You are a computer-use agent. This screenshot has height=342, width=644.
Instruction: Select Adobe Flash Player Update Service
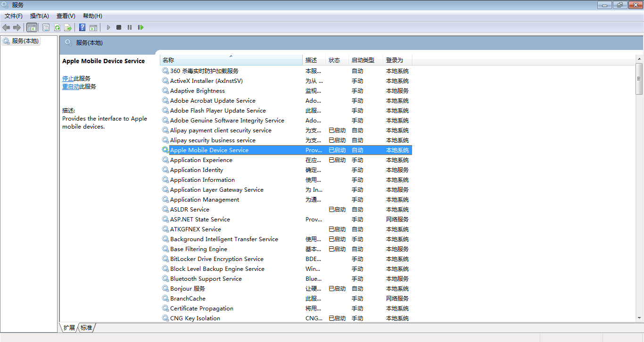[287, 110]
